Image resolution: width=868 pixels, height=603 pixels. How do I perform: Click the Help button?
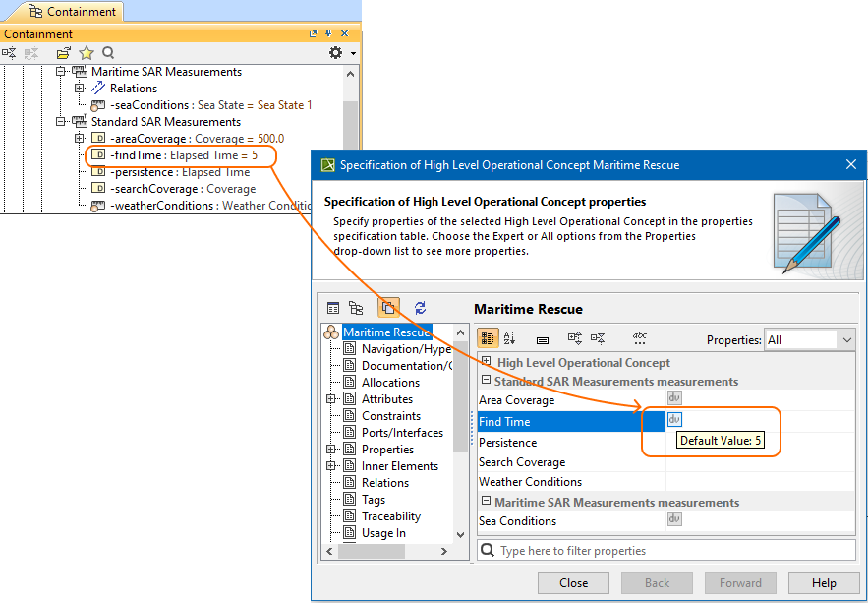pos(824,583)
